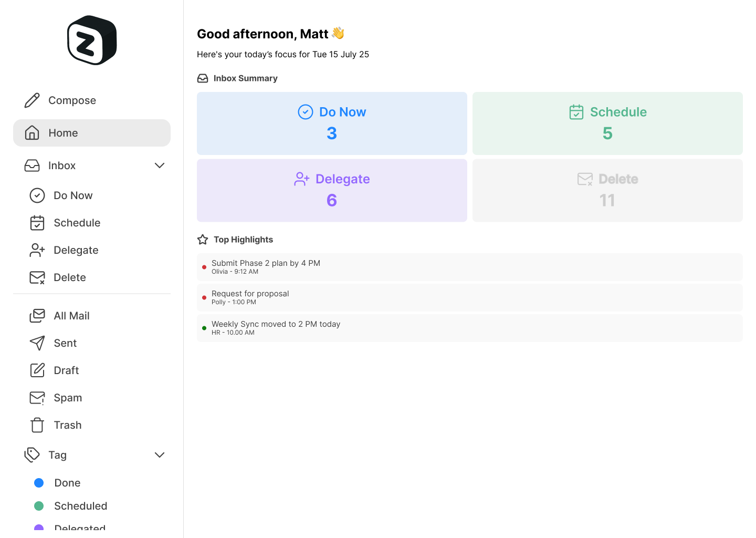Viewport: 756px width, 538px height.
Task: Collapse the Tag section chevron
Action: [x=160, y=455]
